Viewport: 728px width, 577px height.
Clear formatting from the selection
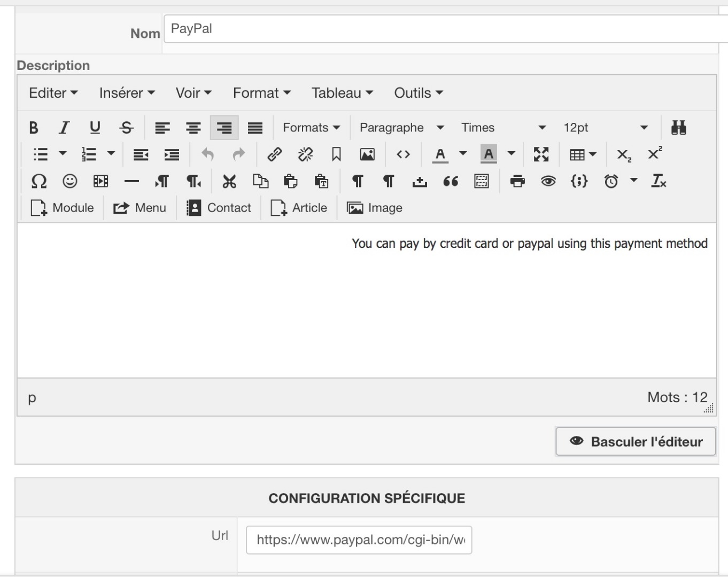[659, 182]
